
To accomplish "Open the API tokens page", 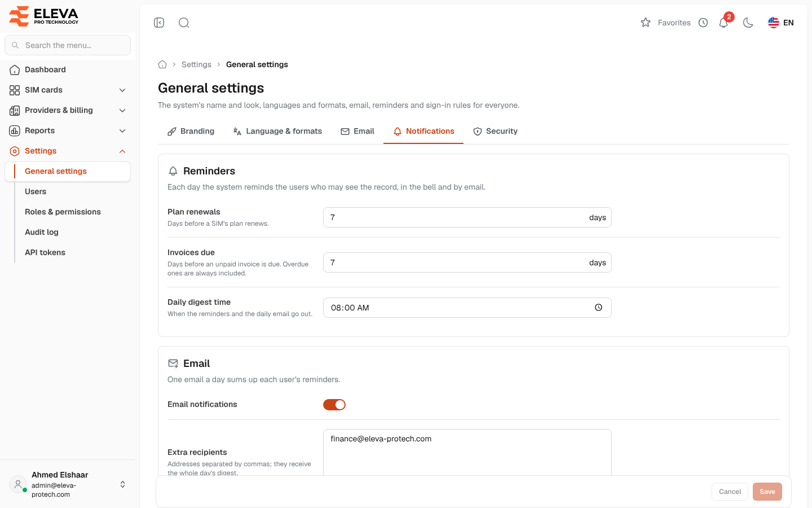I will pyautogui.click(x=45, y=253).
